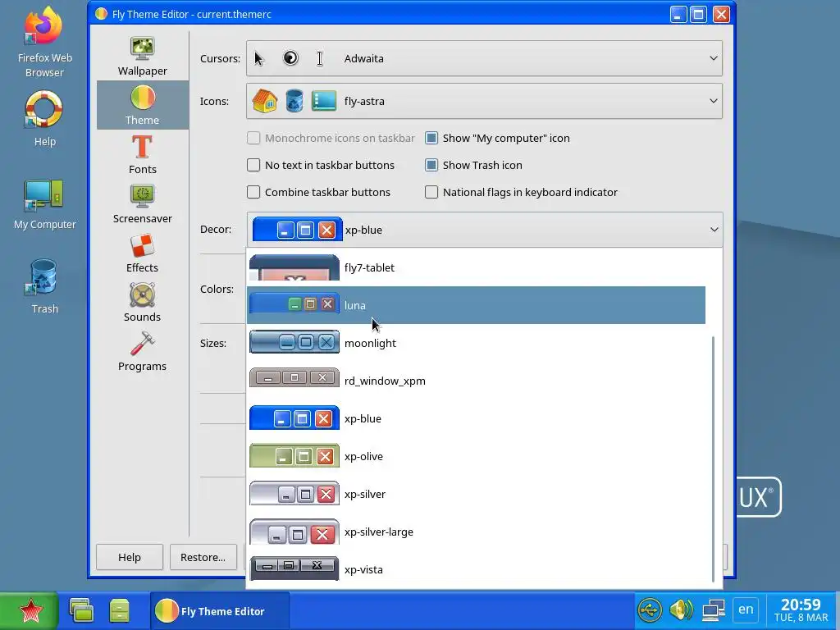Open the Sounds settings section
The image size is (840, 630).
click(x=143, y=302)
